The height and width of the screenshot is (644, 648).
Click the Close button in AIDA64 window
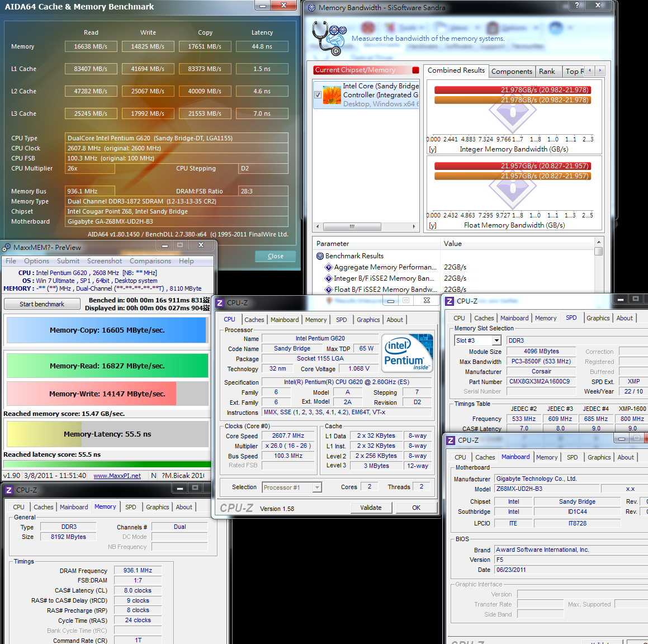pos(275,256)
